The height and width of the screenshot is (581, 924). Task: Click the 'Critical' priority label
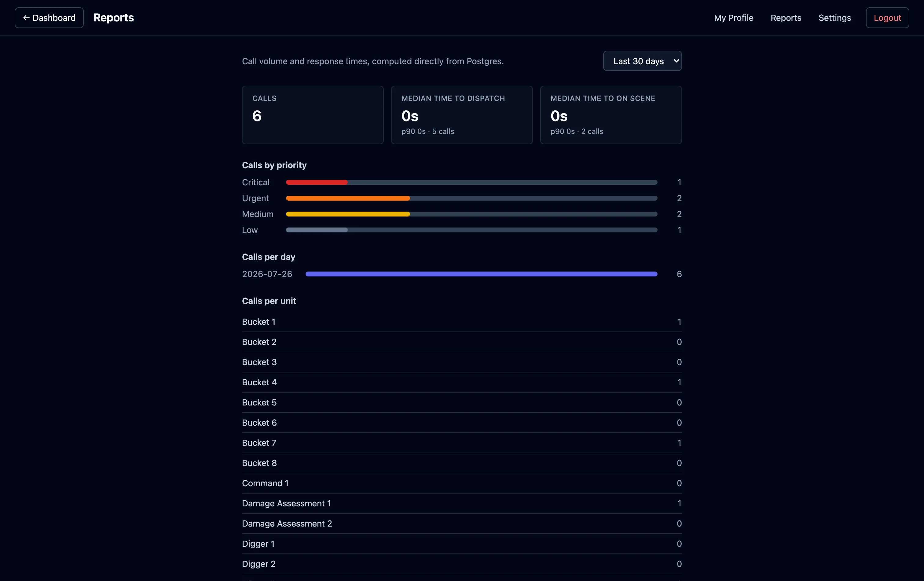[x=255, y=182]
